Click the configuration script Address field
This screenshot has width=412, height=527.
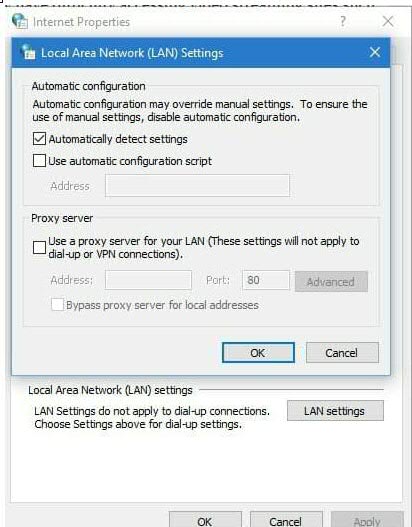tap(197, 185)
